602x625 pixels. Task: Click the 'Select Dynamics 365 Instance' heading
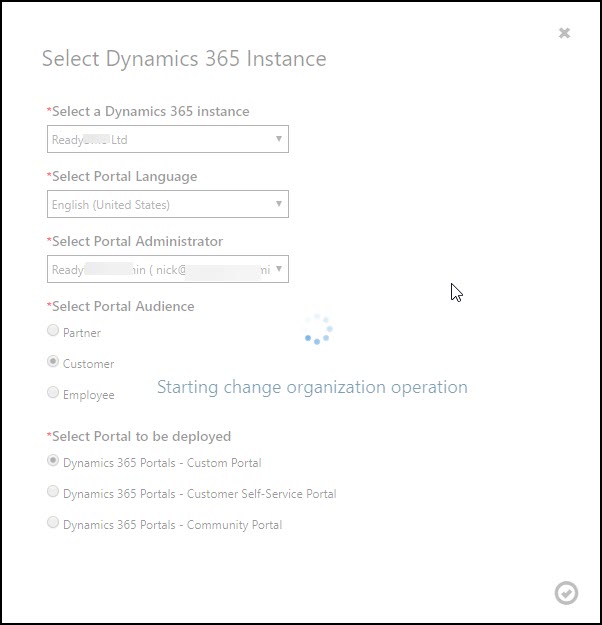point(184,59)
